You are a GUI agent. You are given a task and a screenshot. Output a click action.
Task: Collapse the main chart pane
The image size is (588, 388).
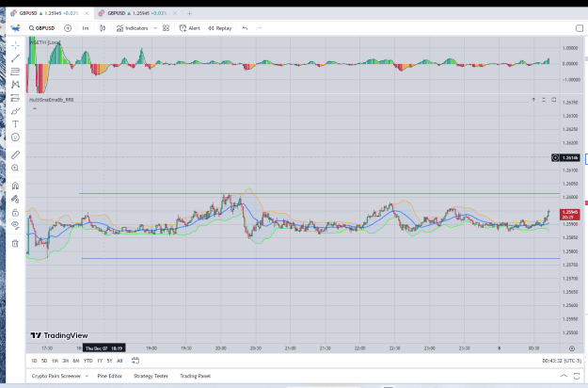tap(544, 100)
